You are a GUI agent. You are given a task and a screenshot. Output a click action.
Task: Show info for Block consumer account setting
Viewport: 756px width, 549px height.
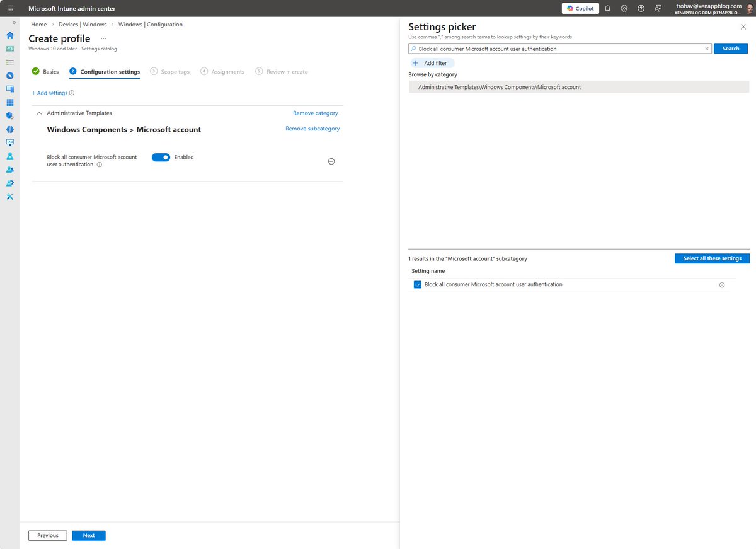(100, 165)
